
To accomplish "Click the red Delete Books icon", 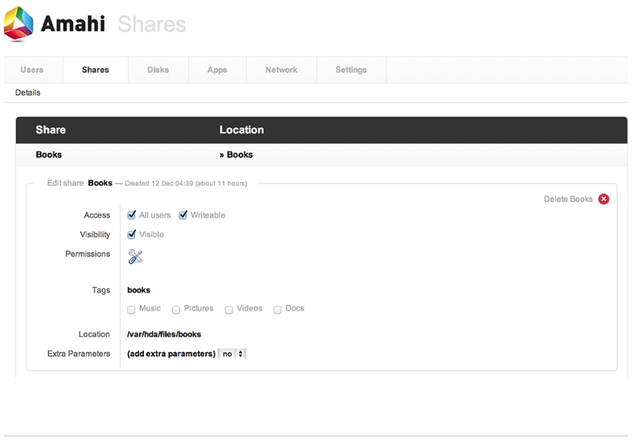I will pyautogui.click(x=604, y=199).
